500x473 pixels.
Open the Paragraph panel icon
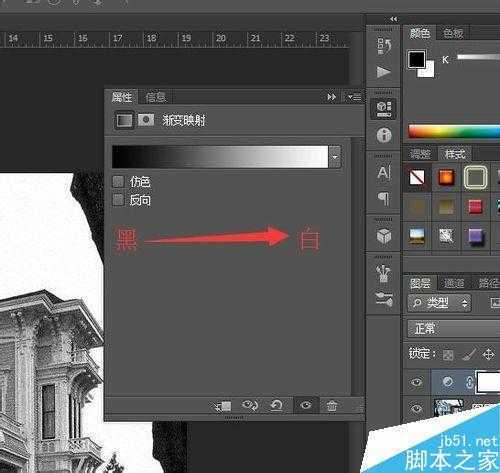coord(384,198)
